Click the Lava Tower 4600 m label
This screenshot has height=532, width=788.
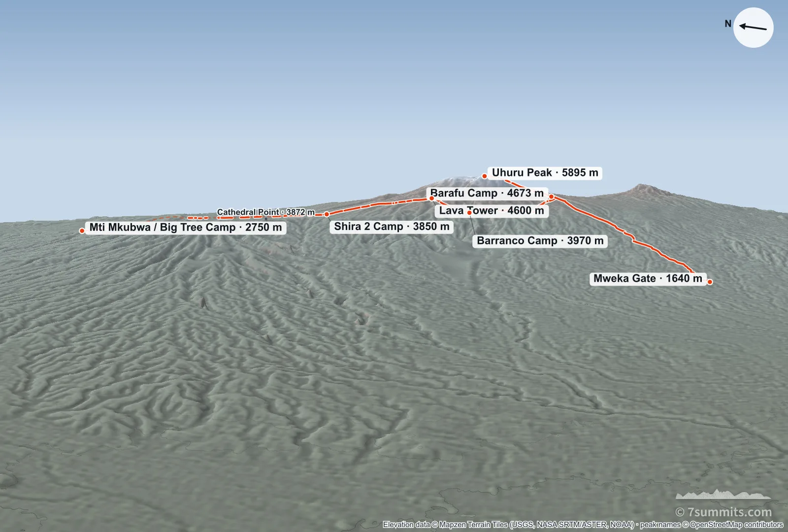pos(492,211)
